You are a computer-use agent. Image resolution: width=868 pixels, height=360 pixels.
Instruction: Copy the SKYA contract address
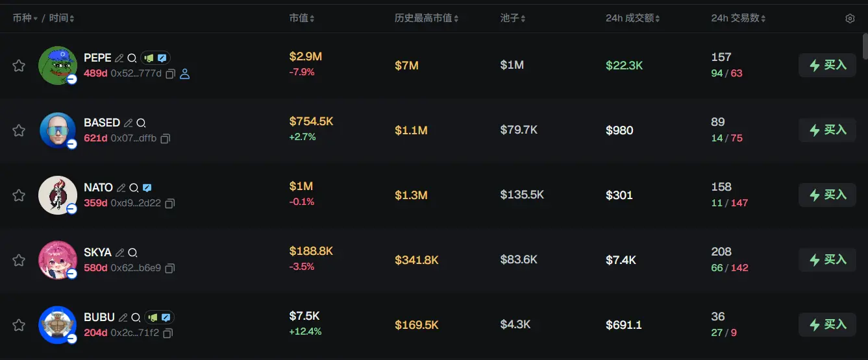[169, 268]
